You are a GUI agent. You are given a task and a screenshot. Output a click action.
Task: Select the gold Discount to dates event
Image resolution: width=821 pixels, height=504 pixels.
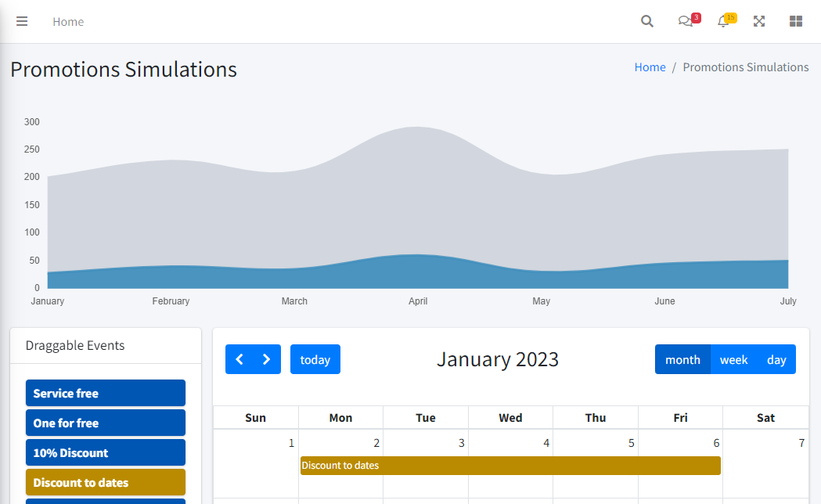106,483
